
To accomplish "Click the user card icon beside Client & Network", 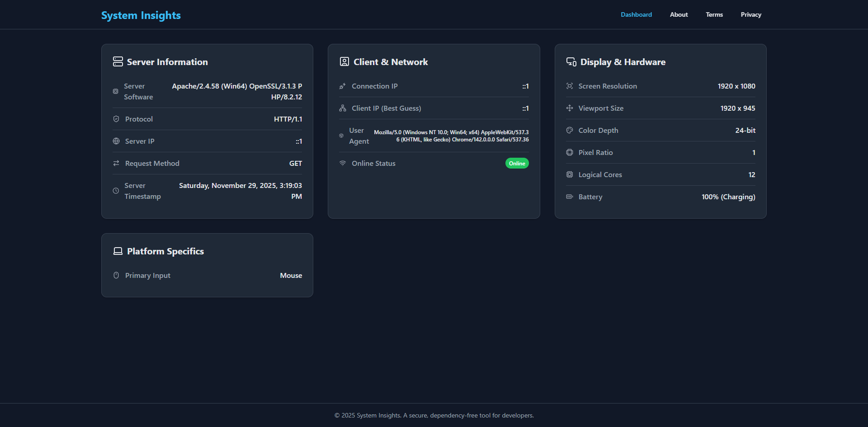I will pyautogui.click(x=345, y=61).
